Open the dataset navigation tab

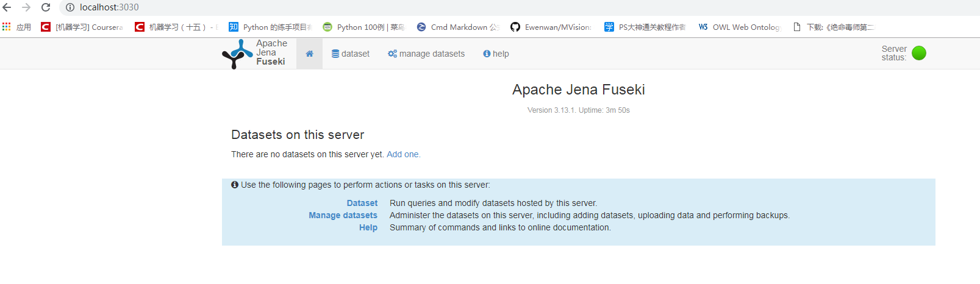pyautogui.click(x=351, y=54)
